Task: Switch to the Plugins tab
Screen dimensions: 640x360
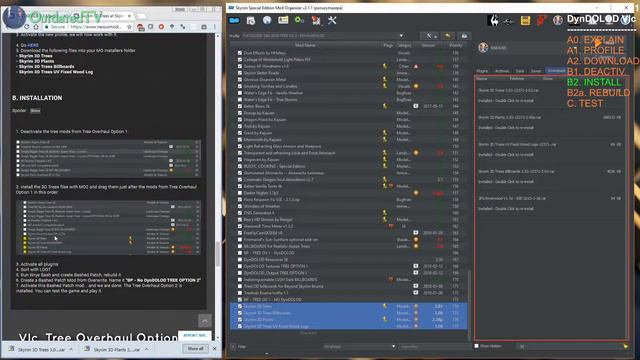Action: 482,71
